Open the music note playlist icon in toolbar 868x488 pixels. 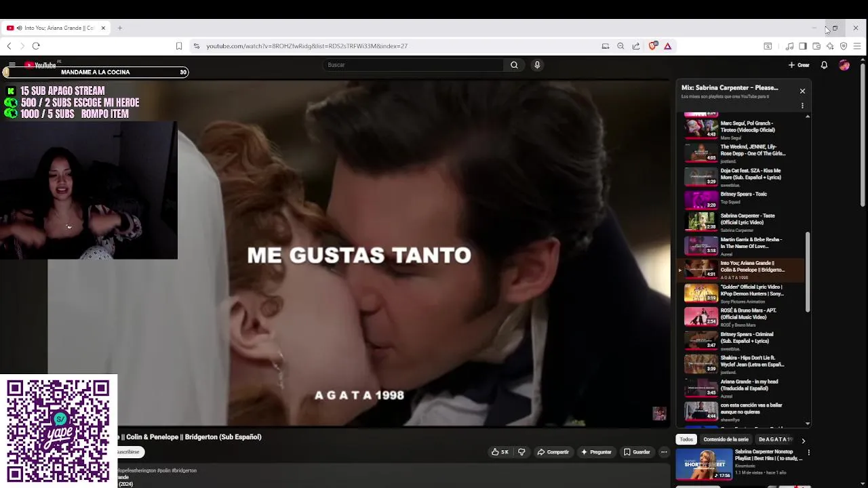click(789, 46)
